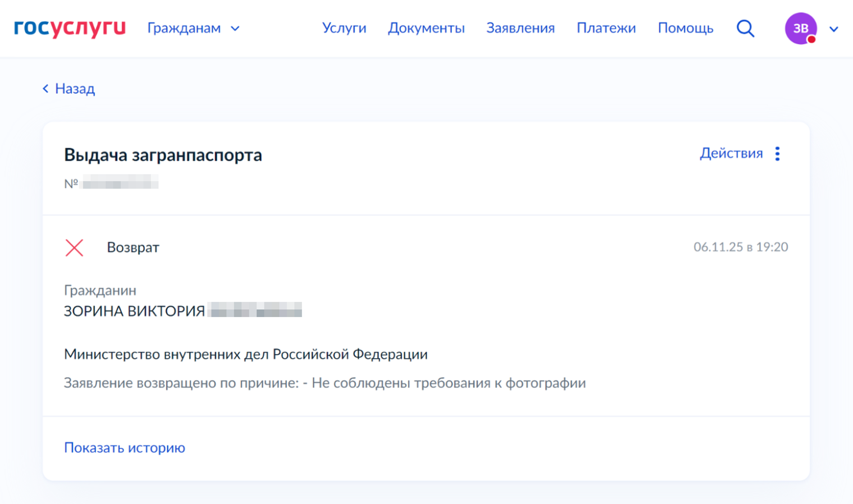This screenshot has height=504, width=853.
Task: Click Министерство внутренних дел Российской Федерации text
Action: click(x=246, y=355)
